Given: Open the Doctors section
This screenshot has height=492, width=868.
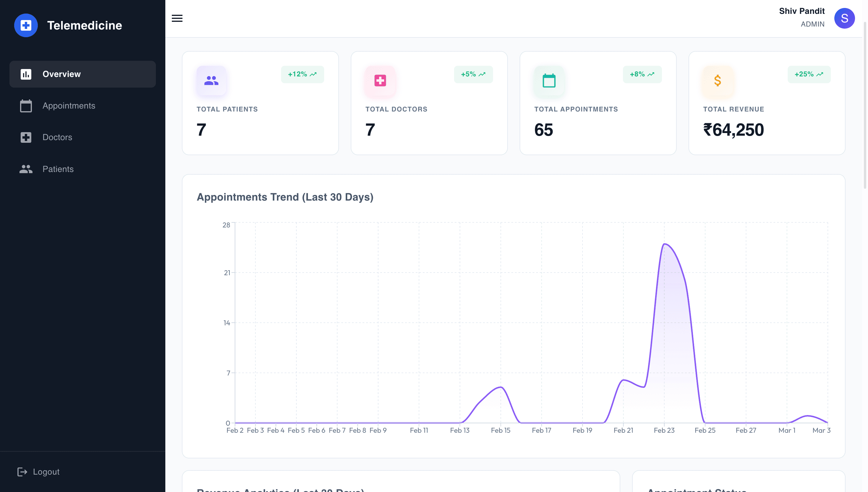Looking at the screenshot, I should tap(82, 137).
